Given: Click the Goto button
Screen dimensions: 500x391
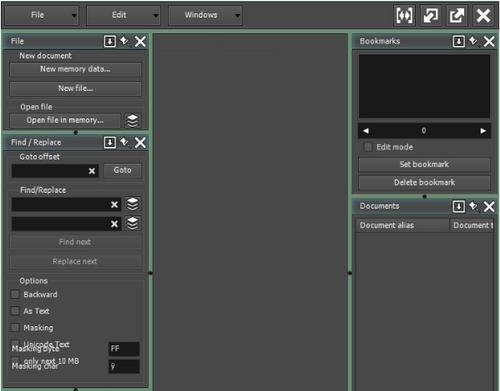Looking at the screenshot, I should click(122, 170).
